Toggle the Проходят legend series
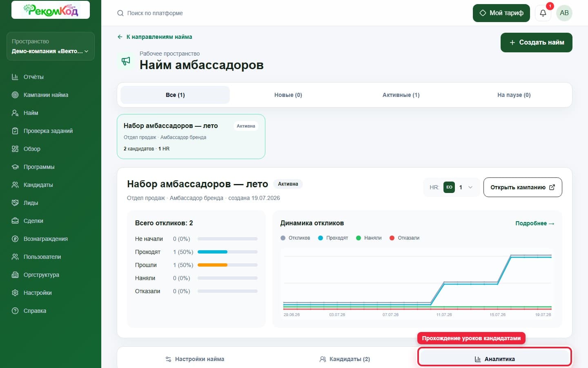Image resolution: width=588 pixels, height=368 pixels. coord(333,238)
